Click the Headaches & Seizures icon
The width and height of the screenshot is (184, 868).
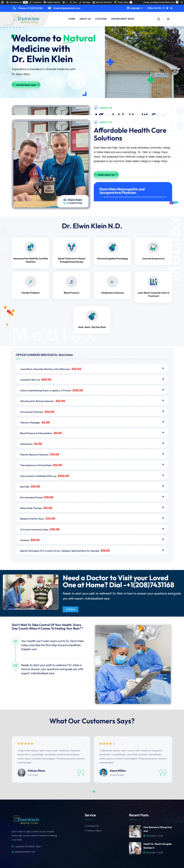[x=112, y=281]
